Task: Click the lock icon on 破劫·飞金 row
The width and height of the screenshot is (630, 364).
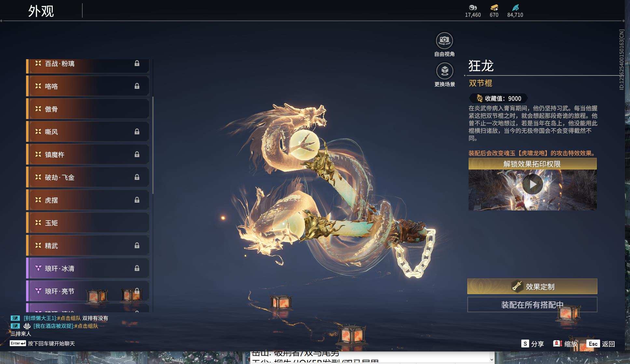Action: tap(137, 177)
